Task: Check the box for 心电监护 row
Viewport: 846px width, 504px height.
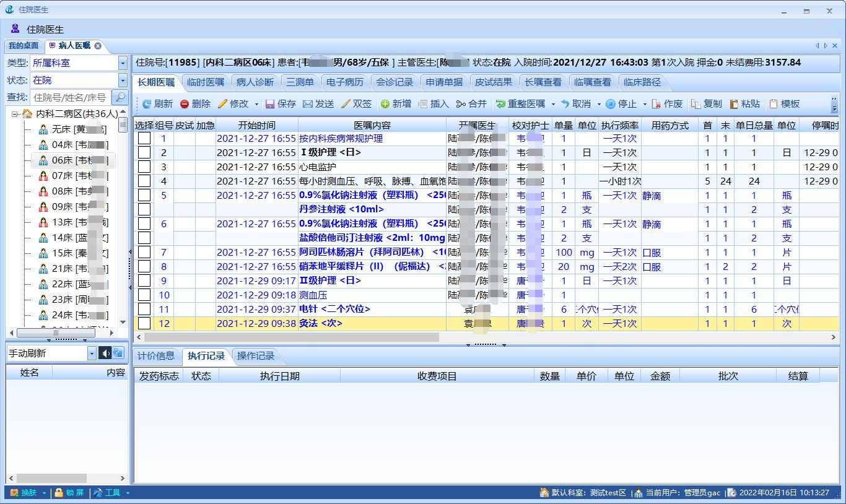Action: pos(144,167)
